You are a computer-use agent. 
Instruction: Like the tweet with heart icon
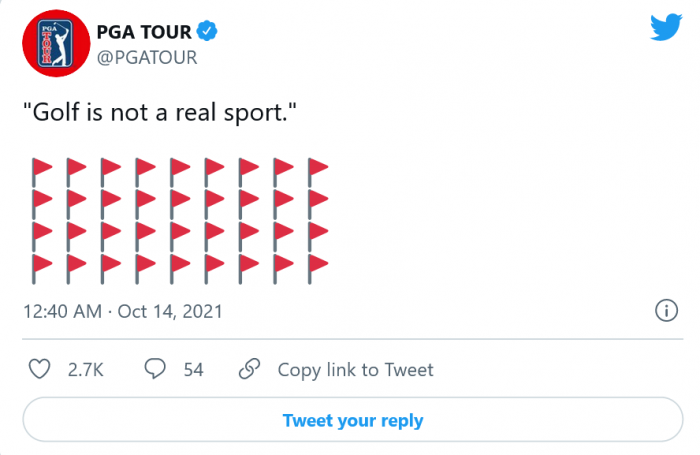tap(38, 369)
